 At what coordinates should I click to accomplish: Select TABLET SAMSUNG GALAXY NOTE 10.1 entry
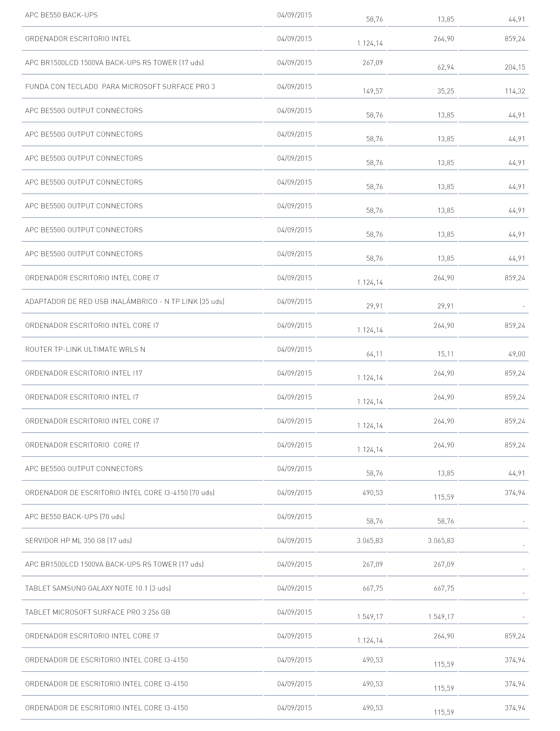98,588
